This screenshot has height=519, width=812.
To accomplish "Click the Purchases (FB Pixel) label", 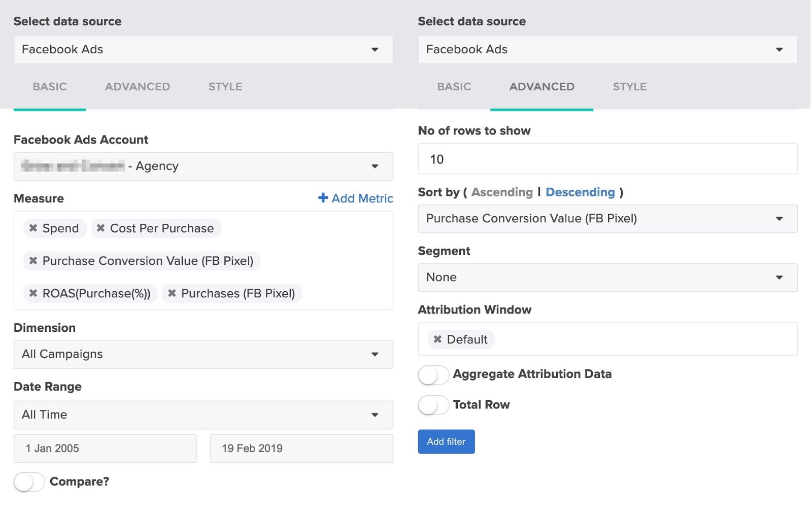I will coord(238,293).
